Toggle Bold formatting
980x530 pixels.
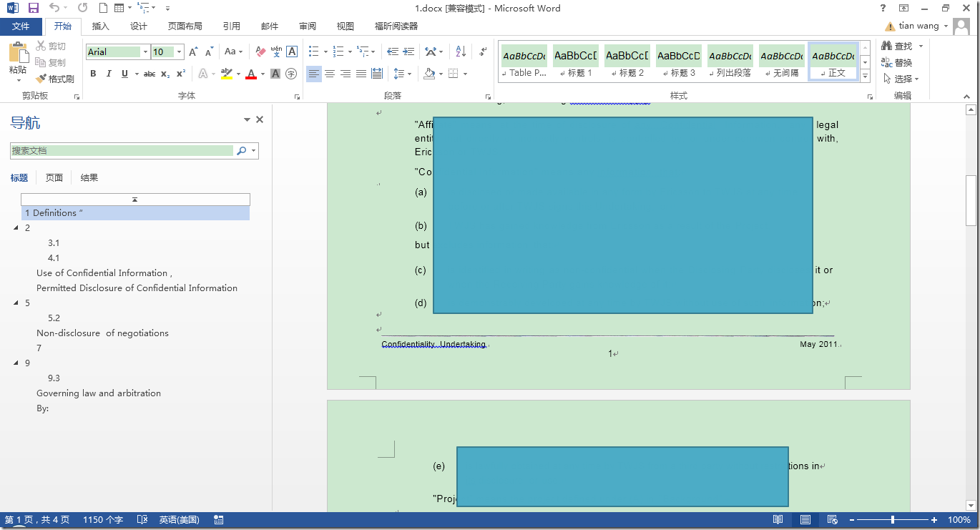[x=93, y=74]
